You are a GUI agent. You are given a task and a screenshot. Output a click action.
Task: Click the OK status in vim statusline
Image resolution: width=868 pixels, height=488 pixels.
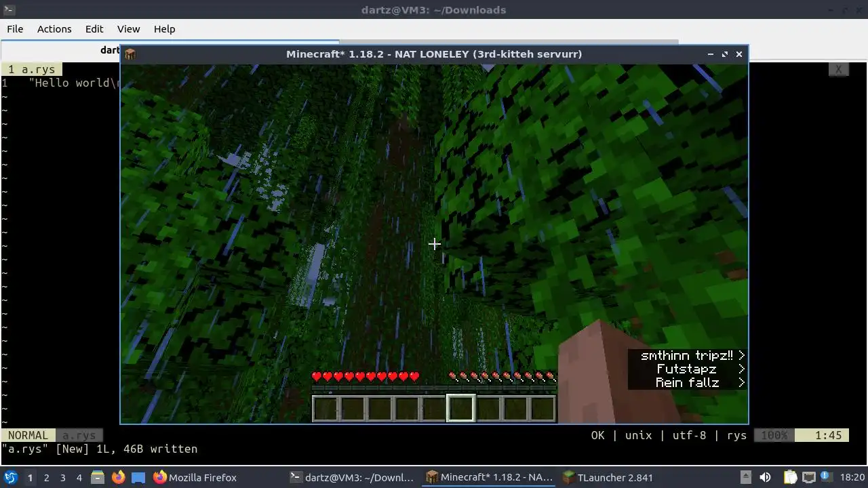pos(597,435)
